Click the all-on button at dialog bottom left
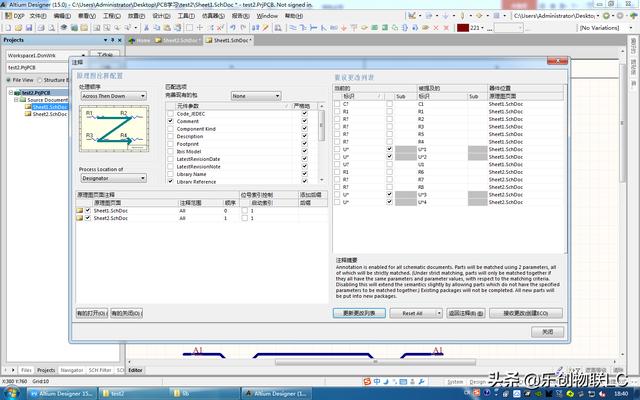 coord(92,313)
